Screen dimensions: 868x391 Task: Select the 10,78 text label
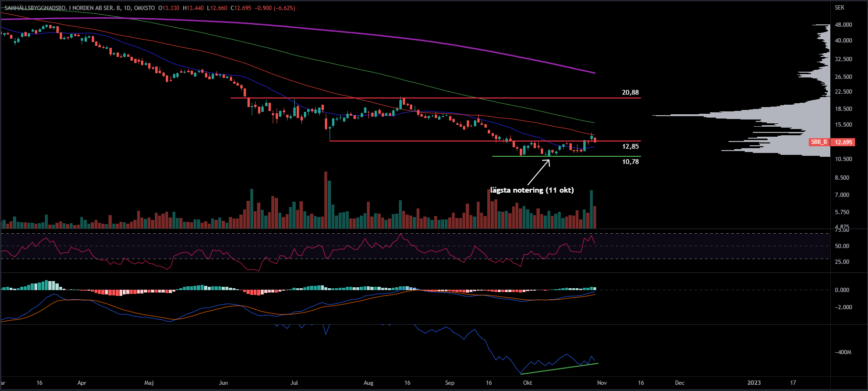point(630,162)
